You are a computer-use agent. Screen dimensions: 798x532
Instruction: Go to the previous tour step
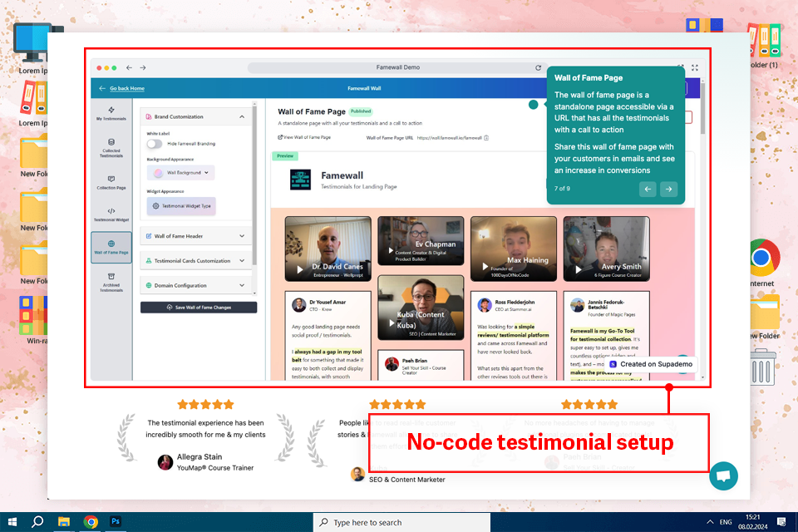[x=648, y=189]
